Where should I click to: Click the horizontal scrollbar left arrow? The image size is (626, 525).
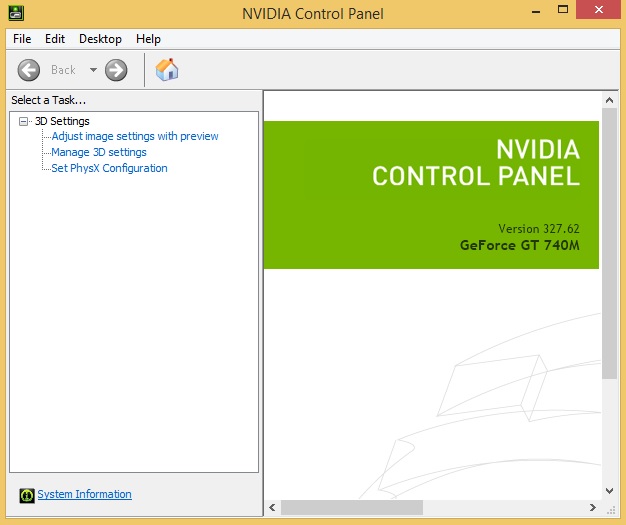click(271, 508)
